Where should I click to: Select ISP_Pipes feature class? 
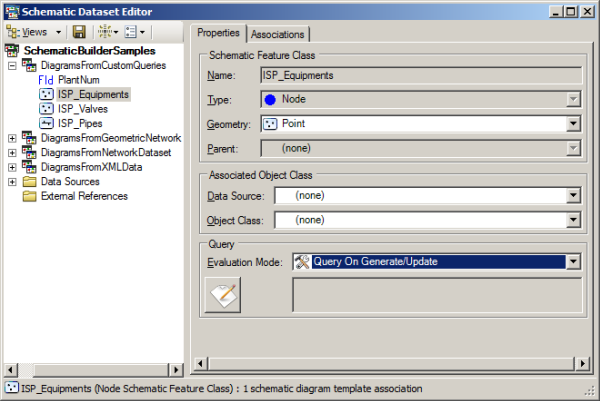click(80, 124)
